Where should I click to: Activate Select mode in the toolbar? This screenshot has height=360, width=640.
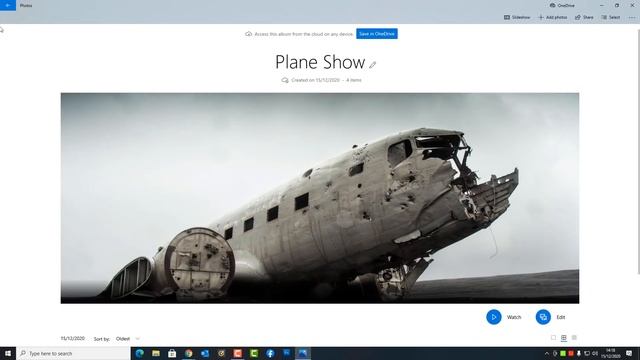coord(611,17)
